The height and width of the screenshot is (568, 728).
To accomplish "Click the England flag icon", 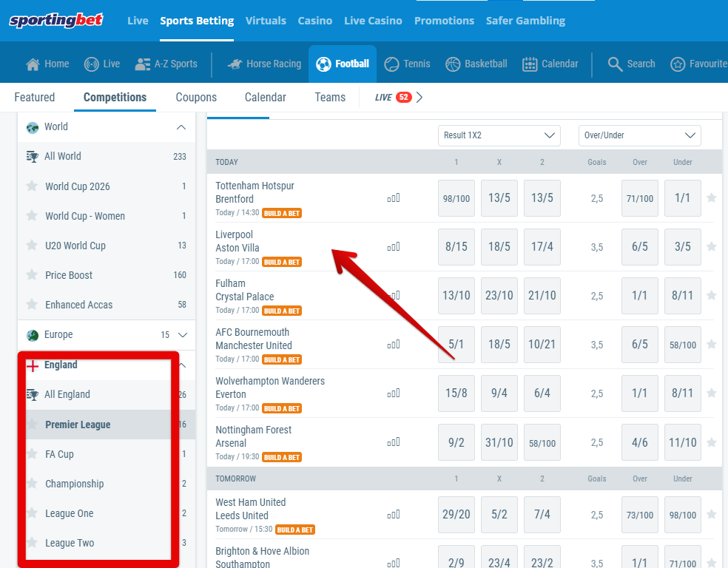I will tap(33, 365).
